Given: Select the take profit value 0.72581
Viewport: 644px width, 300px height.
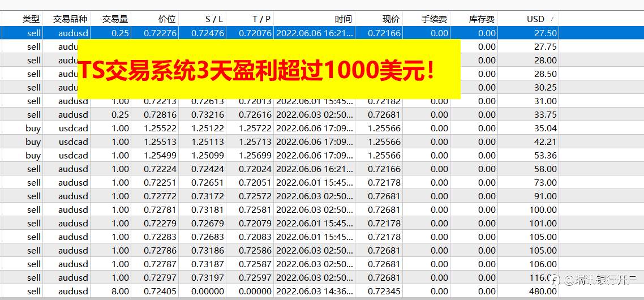Looking at the screenshot, I should coord(255,209).
